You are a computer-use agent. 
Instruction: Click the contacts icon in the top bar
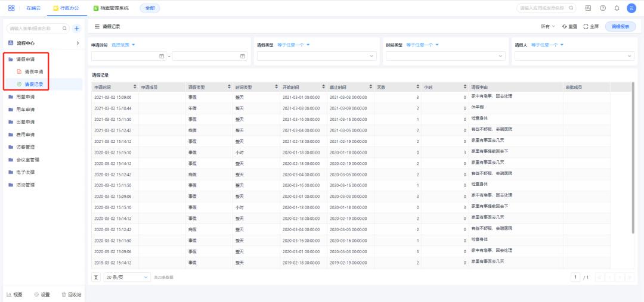coord(588,8)
